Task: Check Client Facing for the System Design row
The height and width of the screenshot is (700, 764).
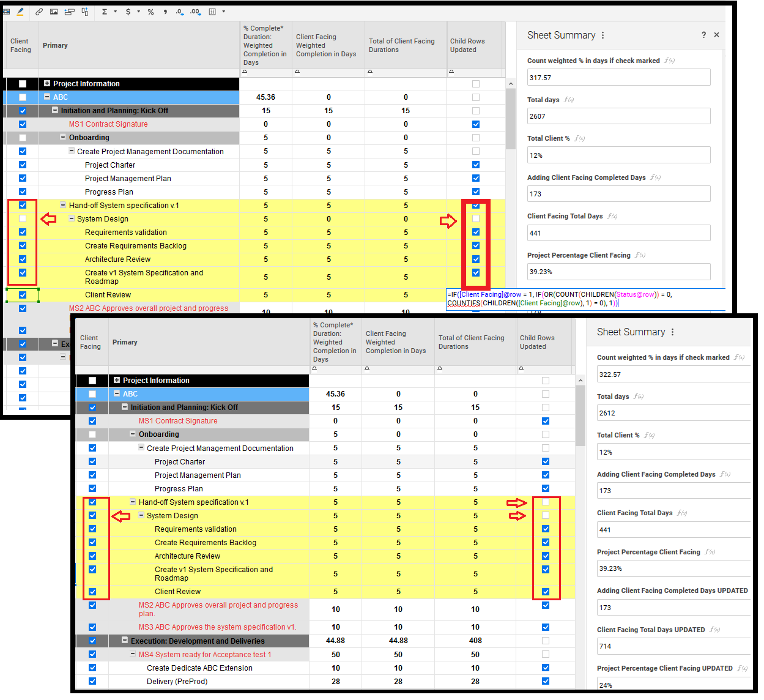Action: click(x=22, y=218)
